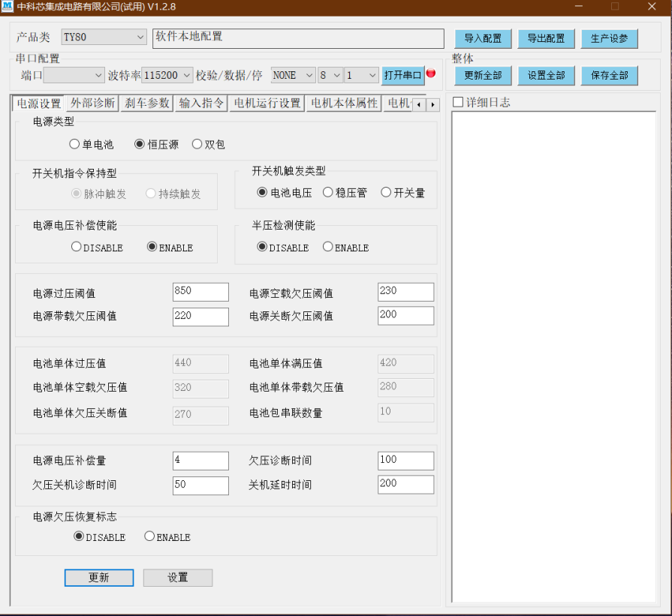Expand the 端口 port dropdown

(74, 75)
